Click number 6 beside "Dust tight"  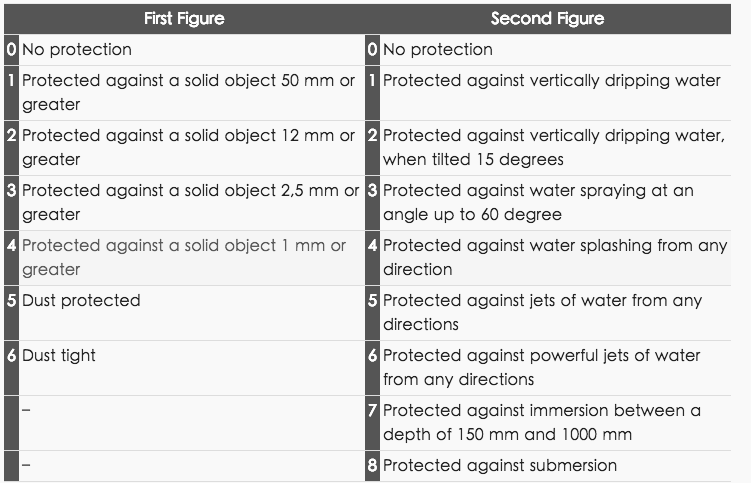[11, 355]
